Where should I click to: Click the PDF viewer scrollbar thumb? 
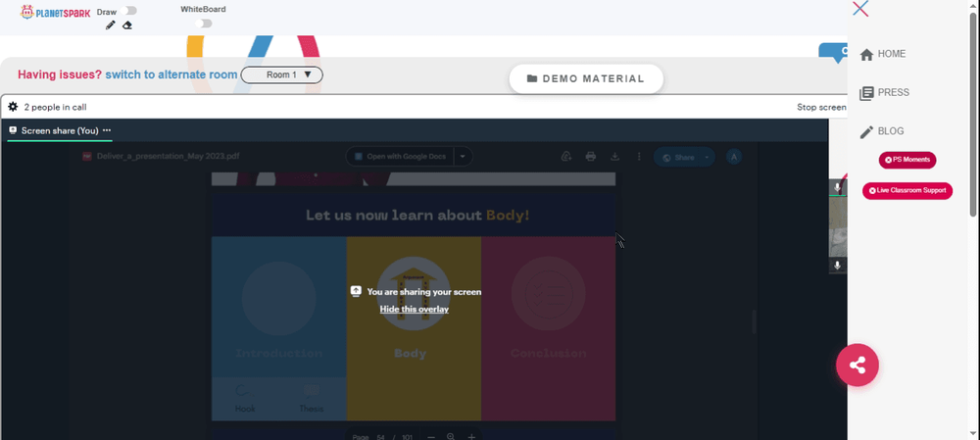[x=754, y=321]
